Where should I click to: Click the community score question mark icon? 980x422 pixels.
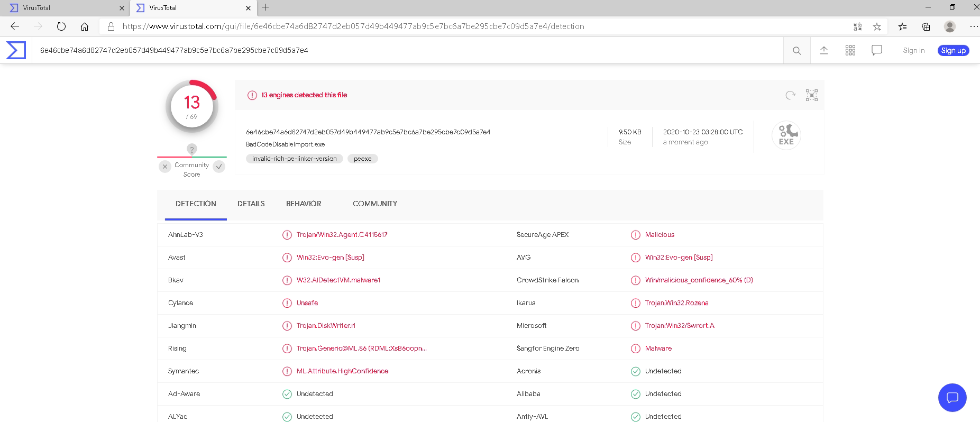coord(192,149)
